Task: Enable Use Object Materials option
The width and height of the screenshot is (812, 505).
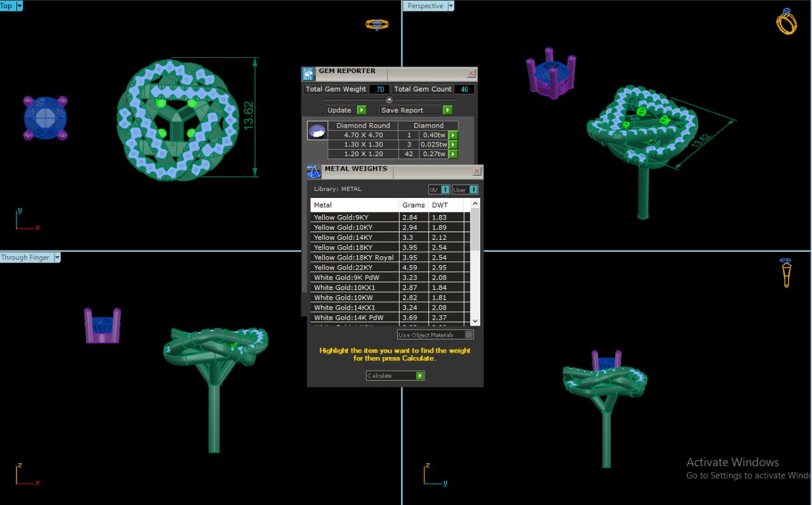Action: click(x=469, y=334)
